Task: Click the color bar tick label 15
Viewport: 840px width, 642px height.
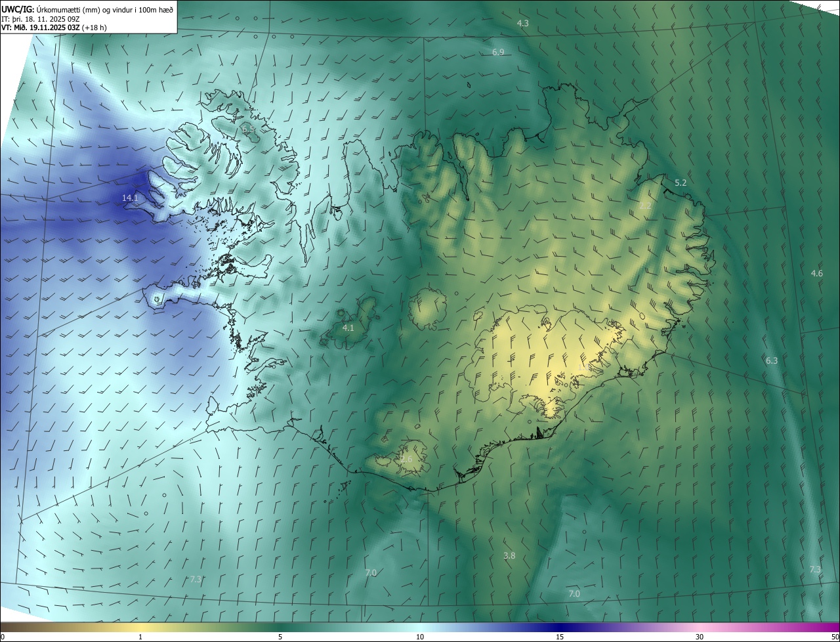Action: coord(560,637)
